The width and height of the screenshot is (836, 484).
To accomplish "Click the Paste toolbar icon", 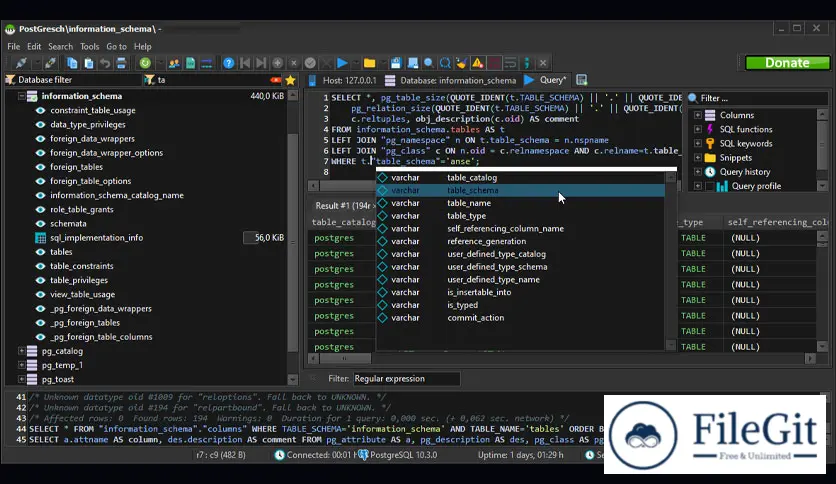I will [89, 63].
